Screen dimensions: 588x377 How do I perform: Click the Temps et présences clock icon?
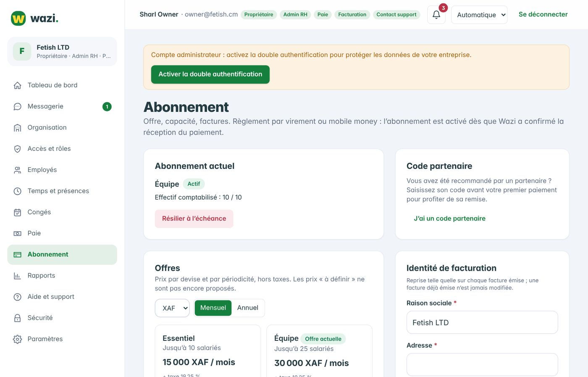(17, 191)
